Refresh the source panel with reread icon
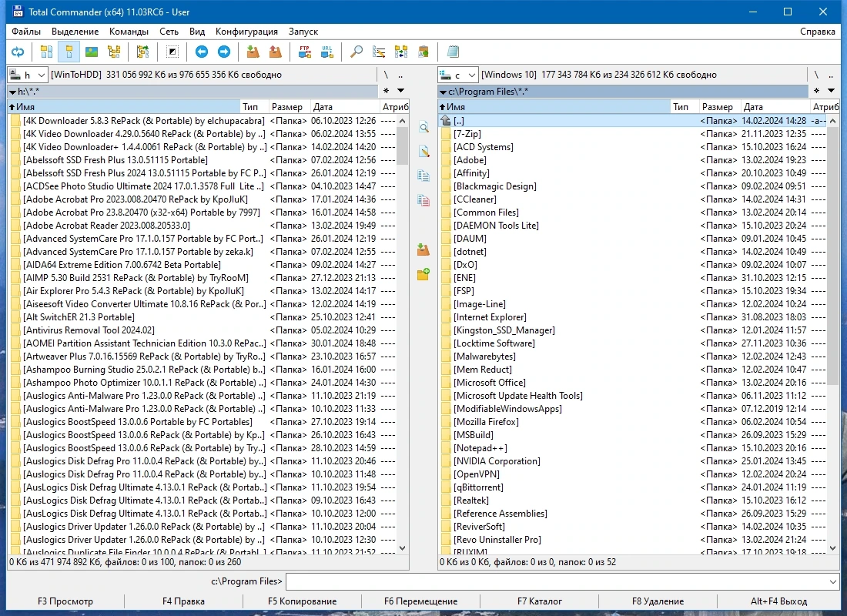847x616 pixels. click(x=18, y=52)
